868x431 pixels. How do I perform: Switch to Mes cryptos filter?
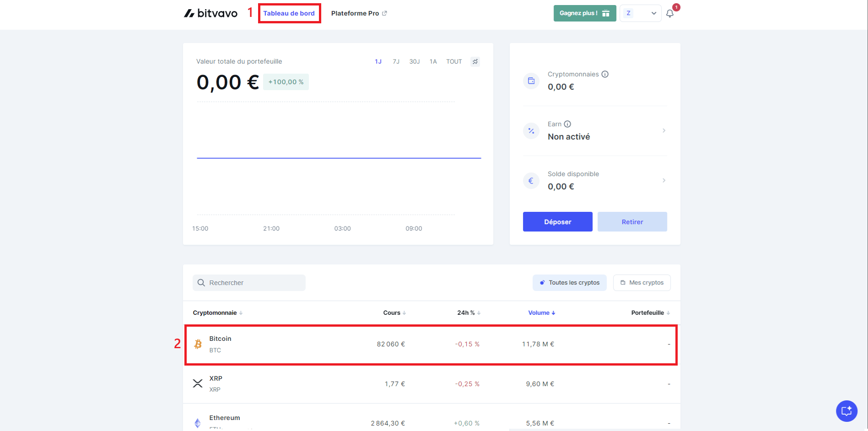[642, 283]
